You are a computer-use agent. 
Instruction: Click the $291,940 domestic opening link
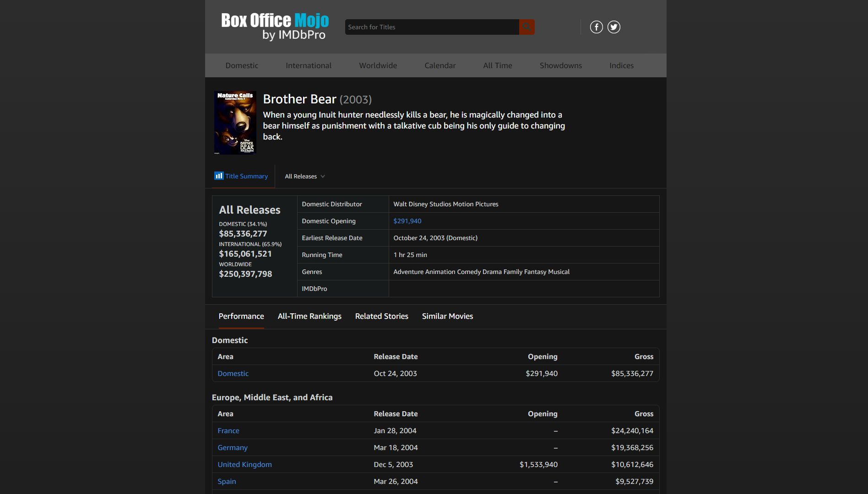(407, 221)
